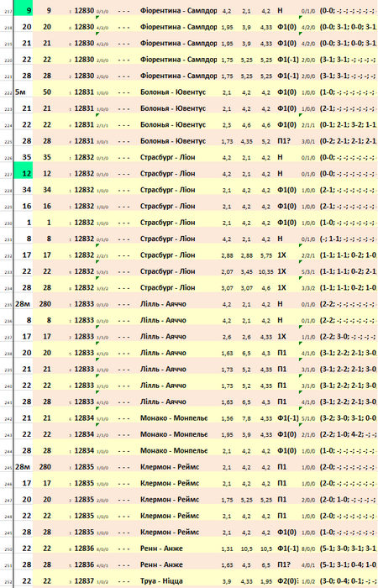Image resolution: width=378 pixels, height=588 pixels.
Task: Select the green-highlighted cell containing 9
Action: tap(24, 8)
